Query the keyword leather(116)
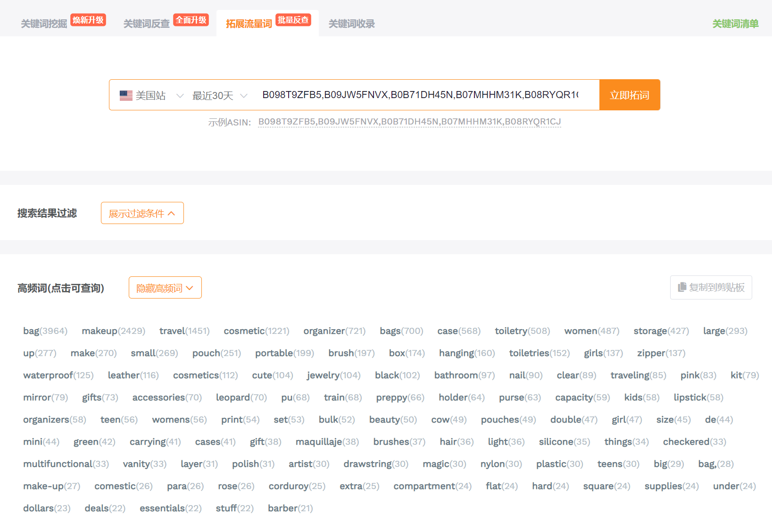The height and width of the screenshot is (532, 772). pos(133,375)
